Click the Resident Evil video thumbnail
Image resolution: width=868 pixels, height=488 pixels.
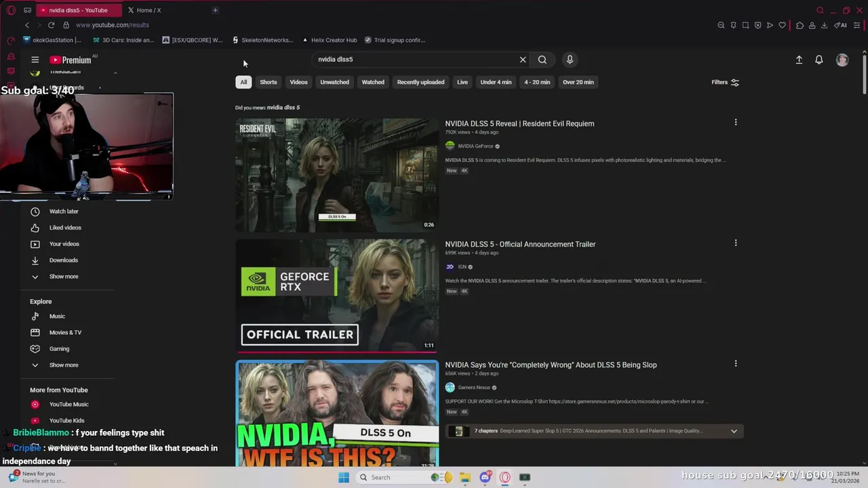click(x=337, y=176)
